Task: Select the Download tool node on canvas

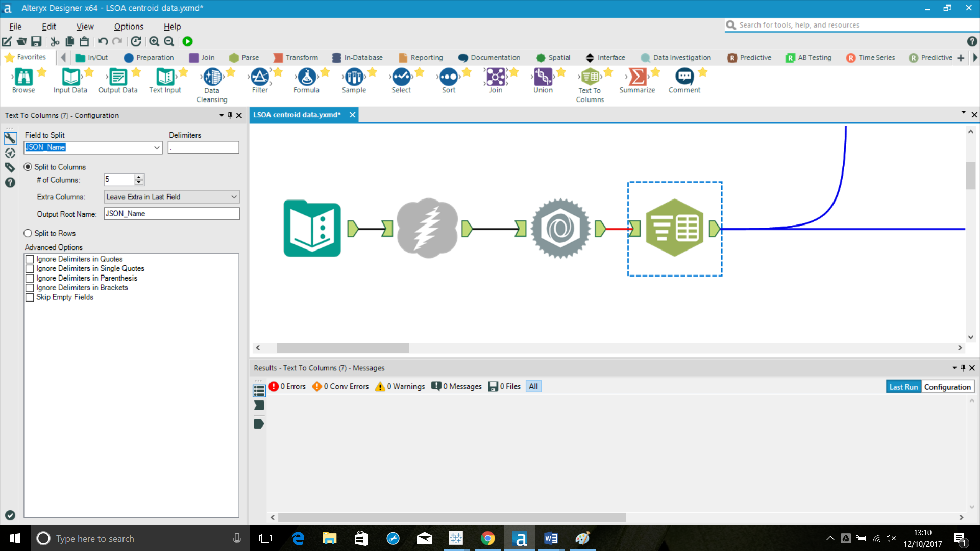Action: [427, 228]
